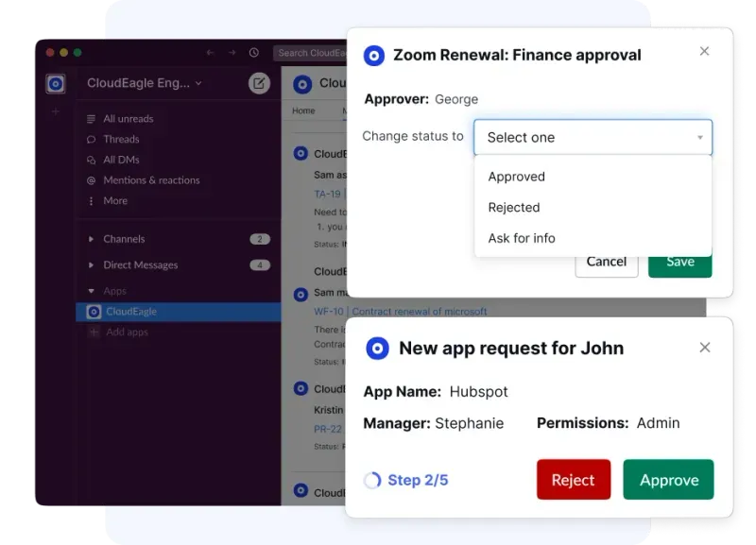The height and width of the screenshot is (545, 756).
Task: Close the New app request dialog
Action: tap(704, 348)
